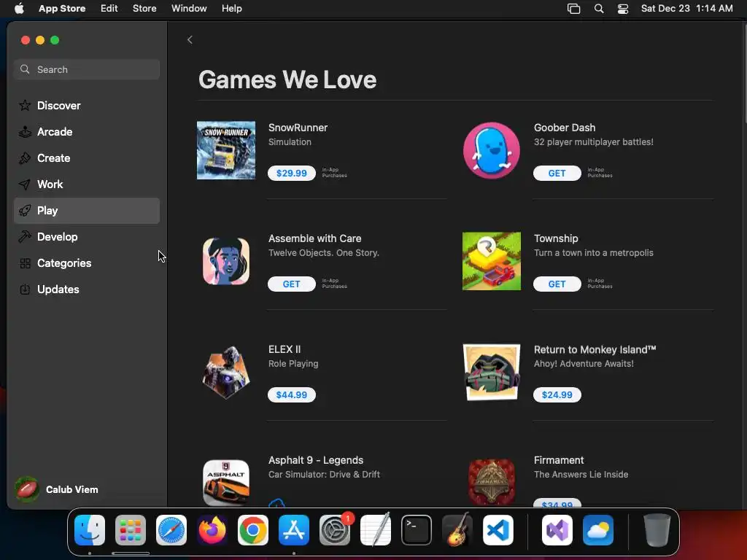Open SnowRunner title link
Image resolution: width=747 pixels, height=560 pixels.
pos(298,128)
